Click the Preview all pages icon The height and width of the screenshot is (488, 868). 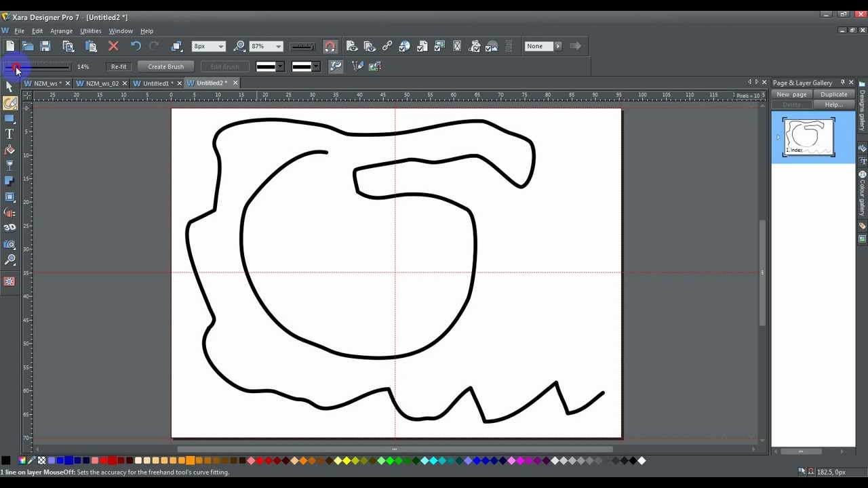point(370,46)
